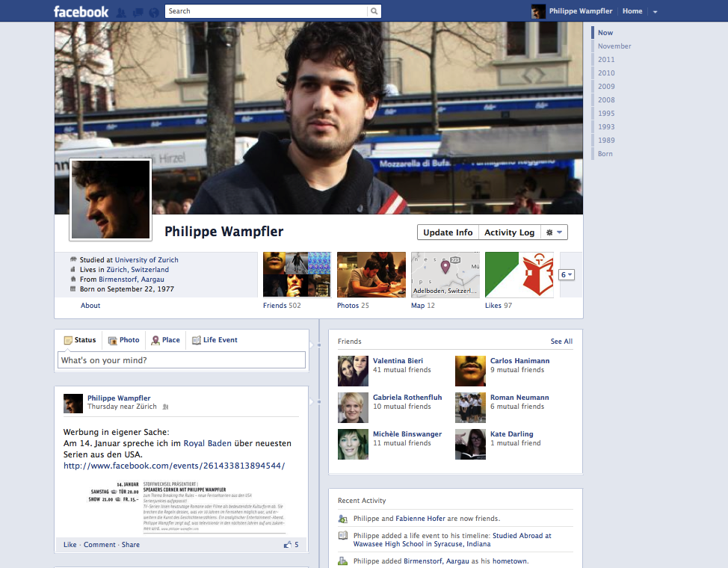This screenshot has width=728, height=568.
Task: Click the post audience icon beside Zürich
Action: coord(165,407)
